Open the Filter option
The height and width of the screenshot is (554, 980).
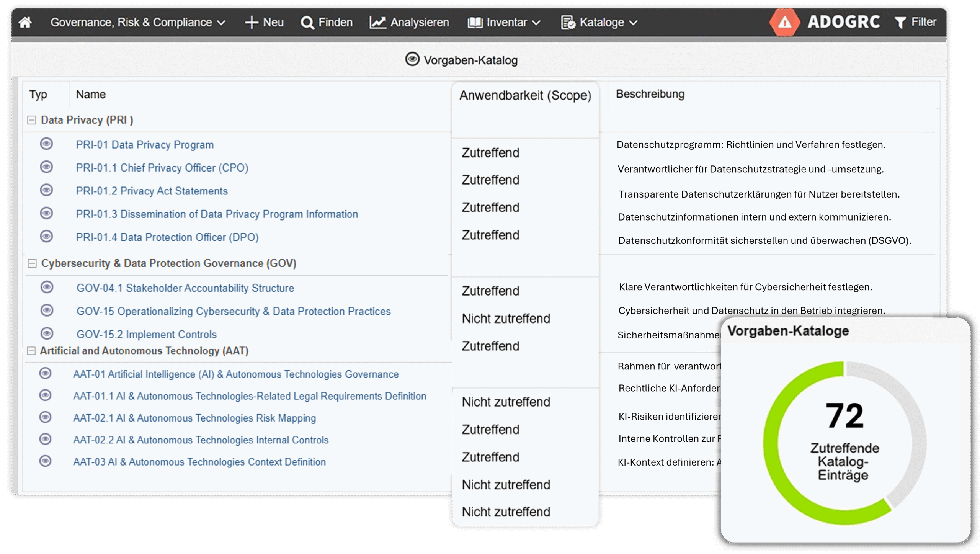coord(916,22)
